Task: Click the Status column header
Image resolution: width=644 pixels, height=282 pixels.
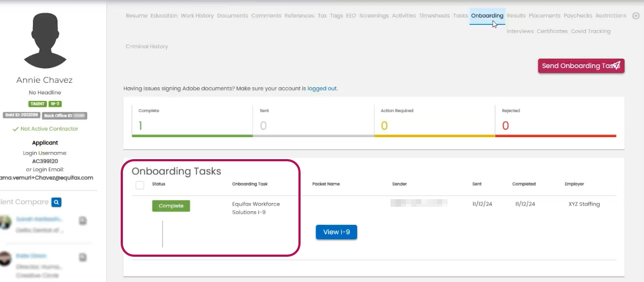Action: 159,184
